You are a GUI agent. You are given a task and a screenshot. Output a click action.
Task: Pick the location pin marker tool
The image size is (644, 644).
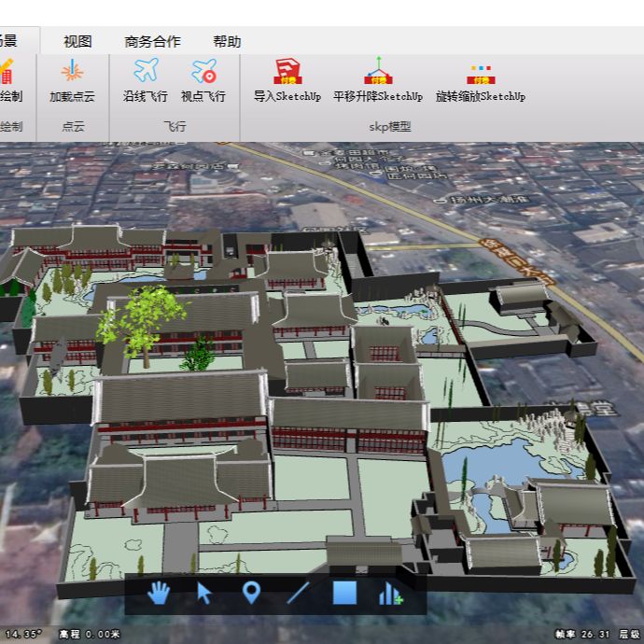tap(250, 593)
